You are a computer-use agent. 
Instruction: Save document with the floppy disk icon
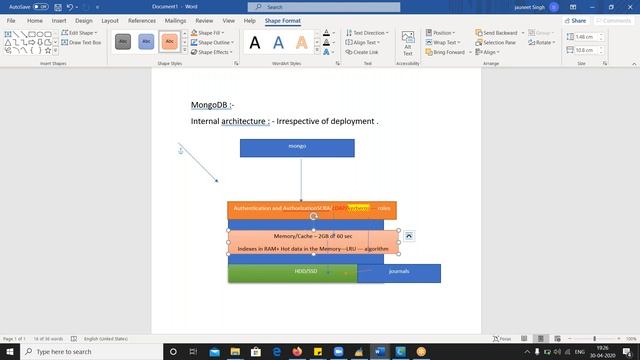tap(58, 7)
